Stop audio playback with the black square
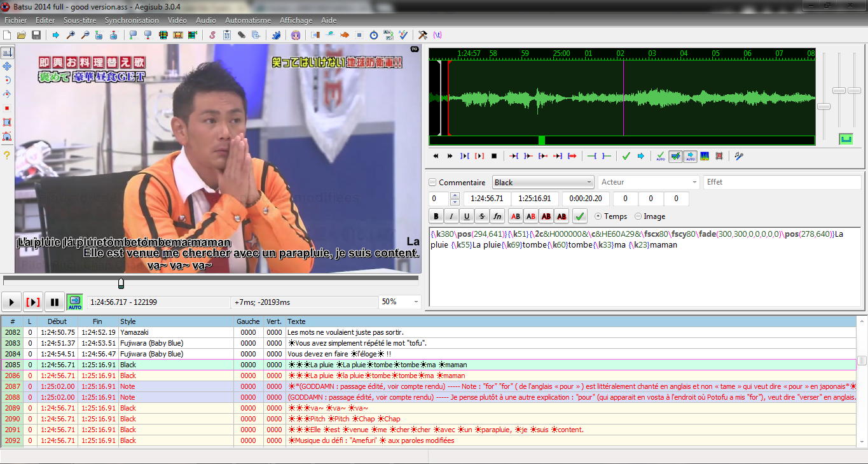868x464 pixels. click(494, 156)
